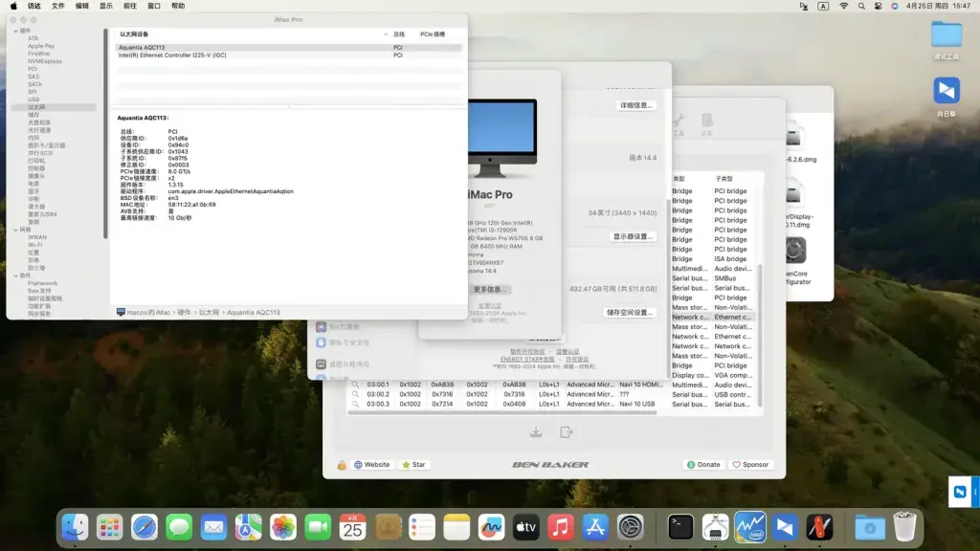Open the 访达 menu
The width and height of the screenshot is (980, 551).
point(33,6)
